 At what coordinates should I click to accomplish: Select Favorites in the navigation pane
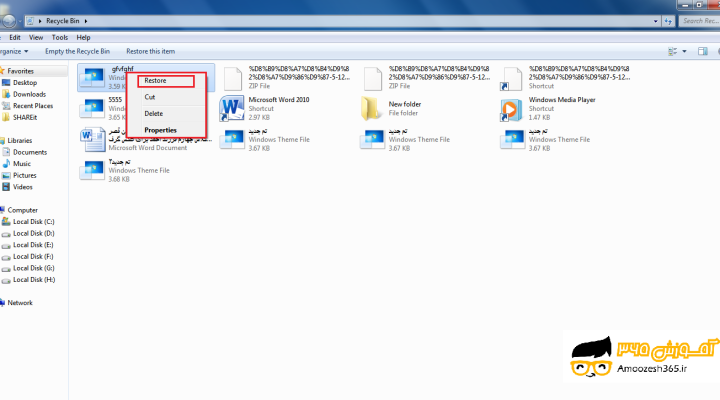click(x=20, y=71)
